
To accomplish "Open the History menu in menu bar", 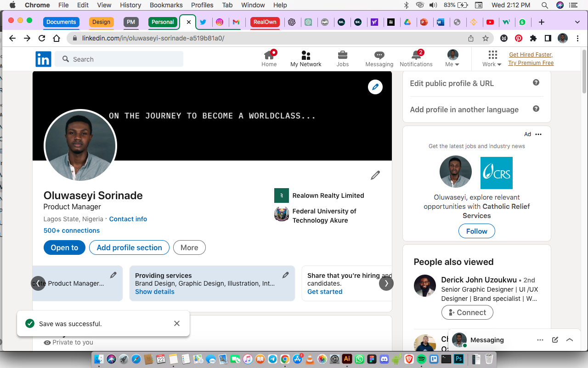I will tap(130, 5).
